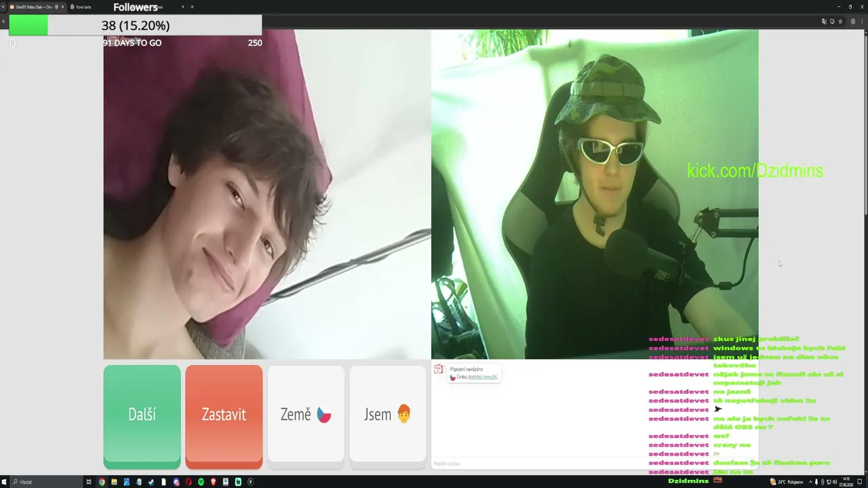Focus the Napište zprávu message field

tap(595, 464)
